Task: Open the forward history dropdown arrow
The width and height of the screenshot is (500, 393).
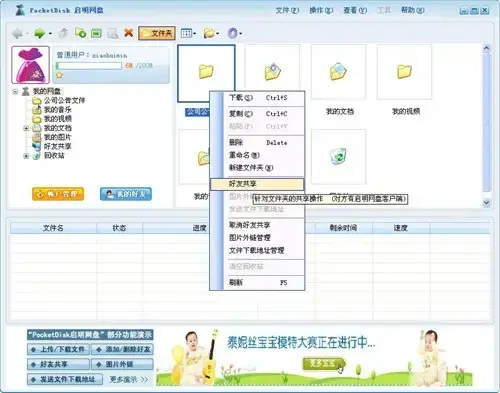Action: [x=50, y=34]
